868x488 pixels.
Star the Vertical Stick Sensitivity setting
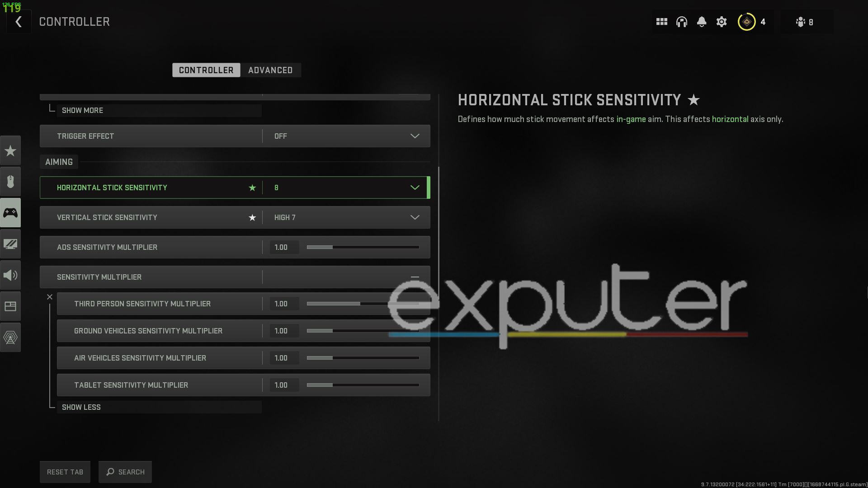(x=252, y=217)
